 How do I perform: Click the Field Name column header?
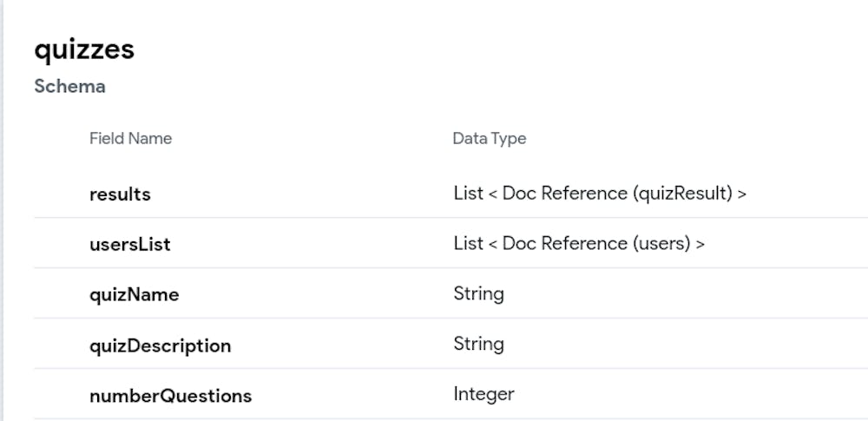(130, 139)
